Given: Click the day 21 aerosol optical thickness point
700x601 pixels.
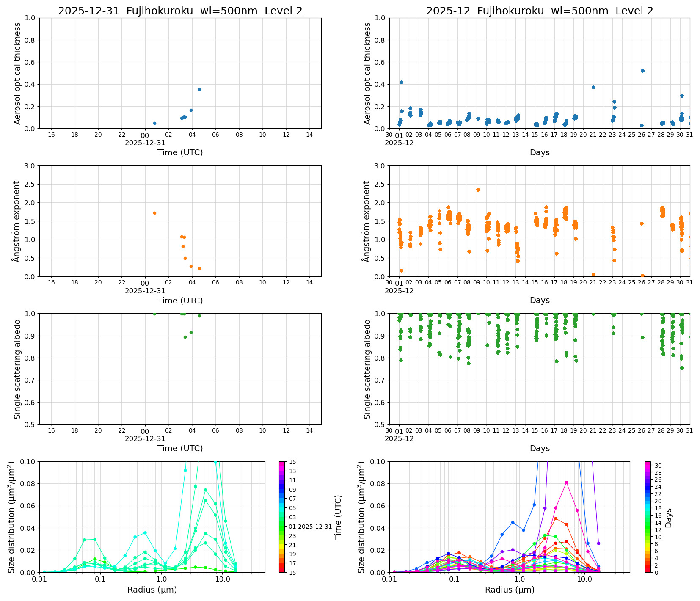Looking at the screenshot, I should point(593,87).
